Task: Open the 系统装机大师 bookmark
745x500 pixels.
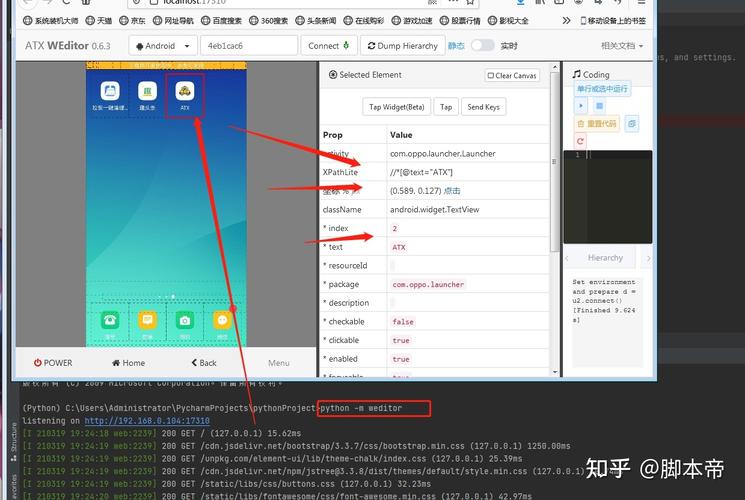Action: [51, 20]
